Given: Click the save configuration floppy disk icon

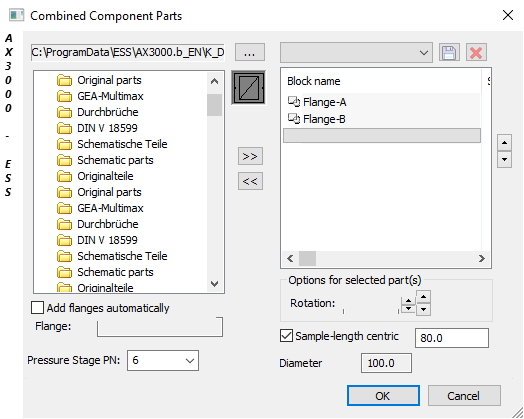Looking at the screenshot, I should coord(449,53).
